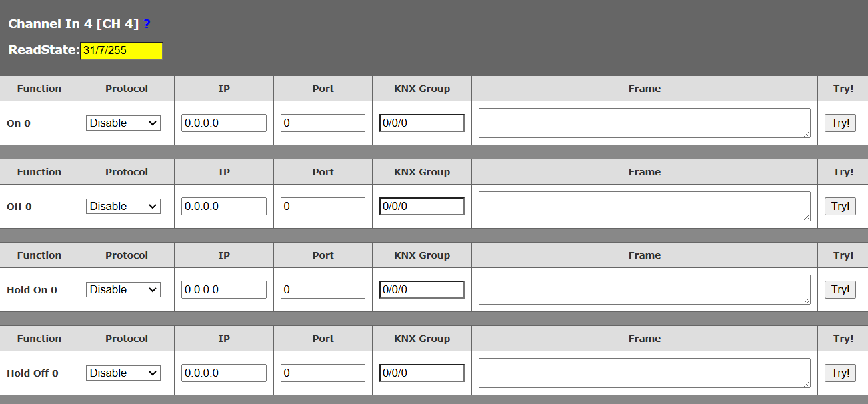Hit Try! button for Hold Off 0
868x404 pixels.
point(840,373)
